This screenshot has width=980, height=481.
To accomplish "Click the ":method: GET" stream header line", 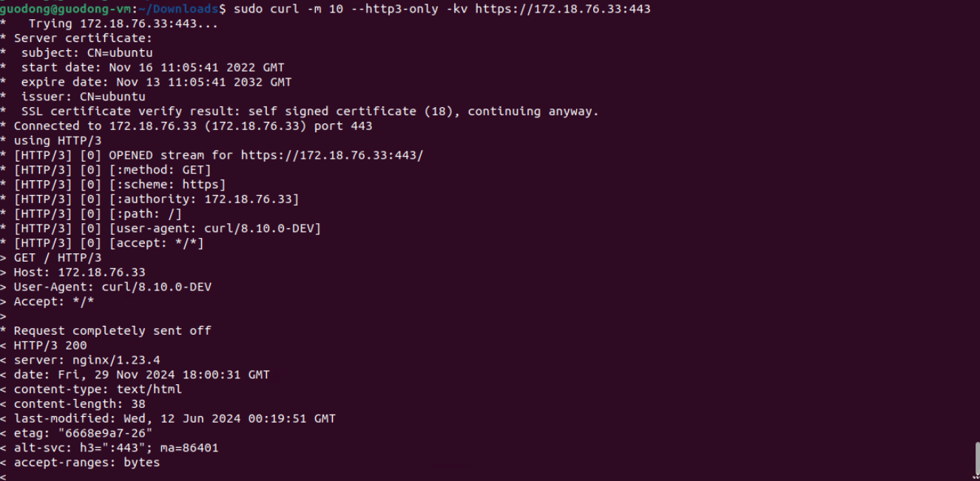I will click(160, 170).
